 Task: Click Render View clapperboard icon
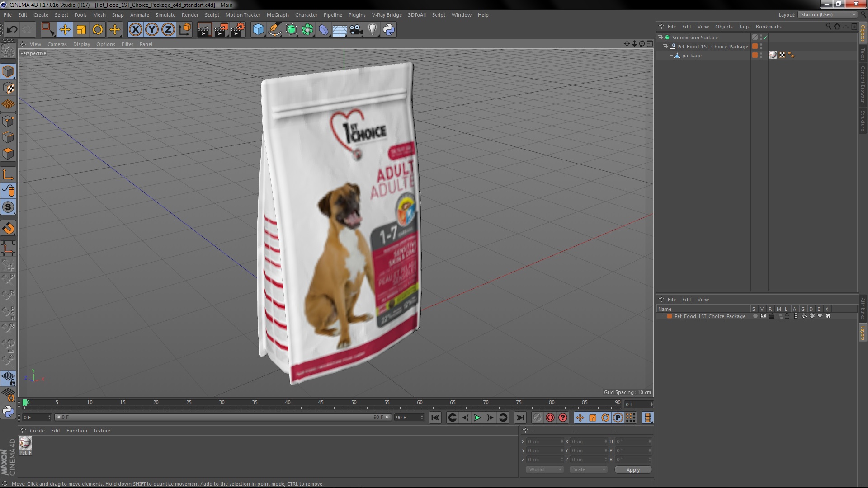tap(204, 30)
